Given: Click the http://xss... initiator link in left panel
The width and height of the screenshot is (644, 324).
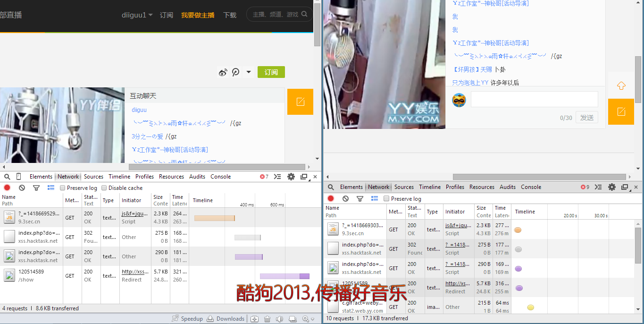Looking at the screenshot, I should point(134,272).
